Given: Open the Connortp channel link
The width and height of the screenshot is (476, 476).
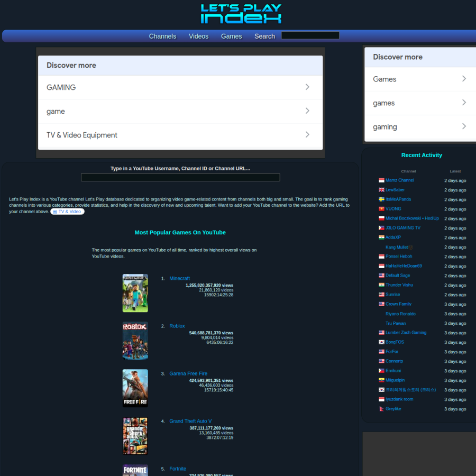Looking at the screenshot, I should (x=394, y=361).
